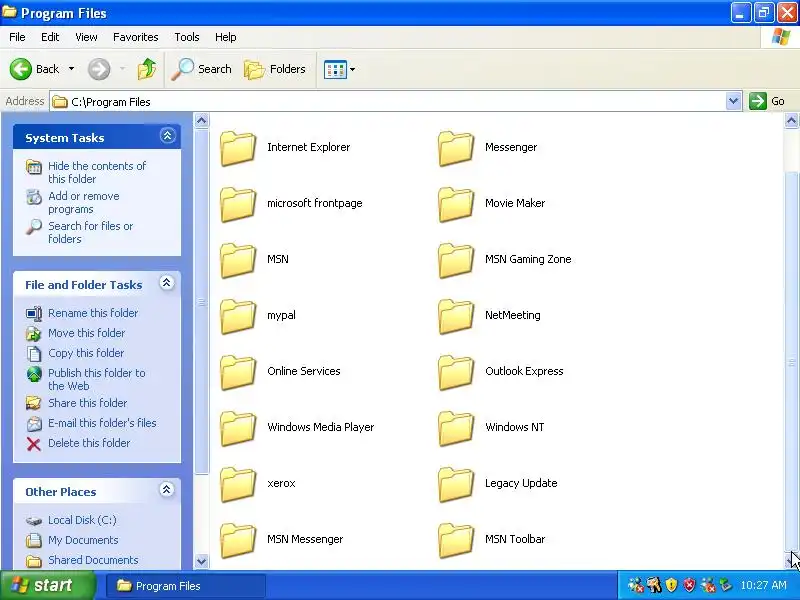The height and width of the screenshot is (600, 800).
Task: Expand the Address bar dropdown
Action: 733,101
